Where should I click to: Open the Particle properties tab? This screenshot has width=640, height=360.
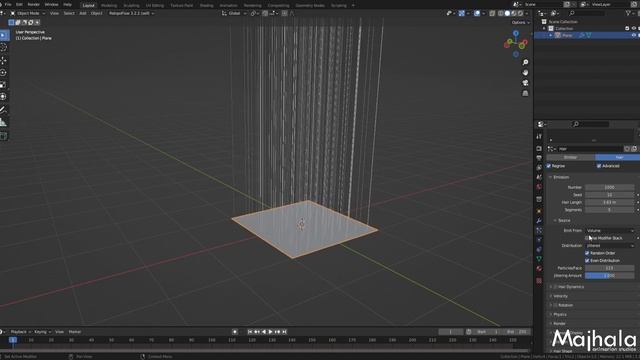pos(539,231)
